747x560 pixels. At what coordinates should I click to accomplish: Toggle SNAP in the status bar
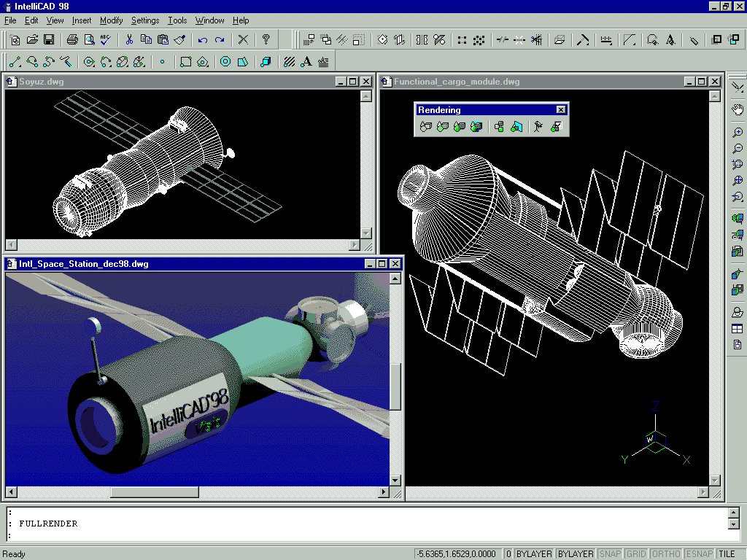point(610,554)
